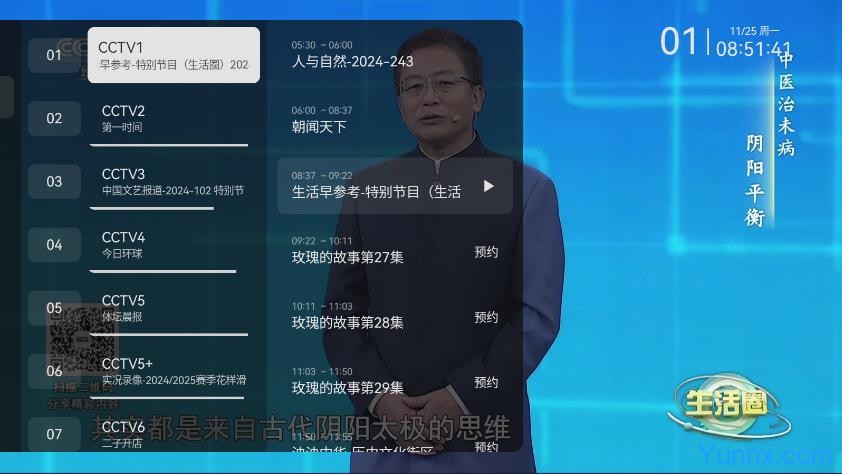Click channel number badge 06
This screenshot has width=842, height=474.
click(x=54, y=371)
